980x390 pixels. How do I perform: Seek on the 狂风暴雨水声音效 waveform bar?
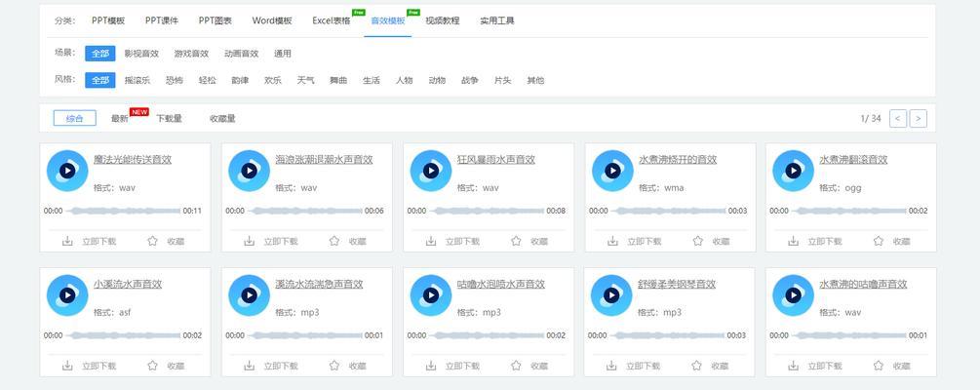click(487, 211)
